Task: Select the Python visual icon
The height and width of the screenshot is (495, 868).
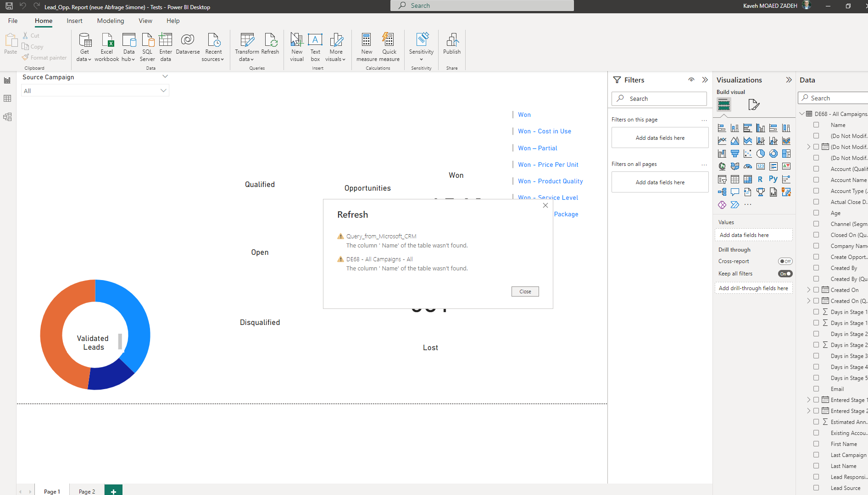Action: click(773, 179)
